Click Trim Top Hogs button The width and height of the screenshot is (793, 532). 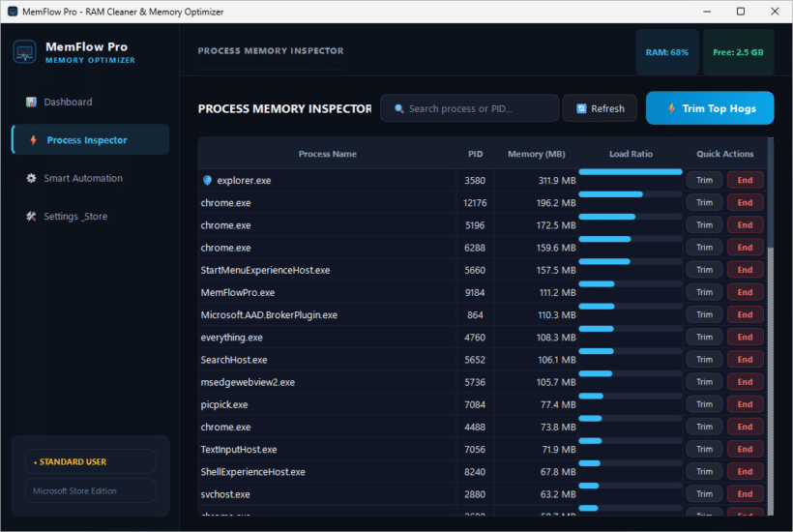pyautogui.click(x=710, y=108)
